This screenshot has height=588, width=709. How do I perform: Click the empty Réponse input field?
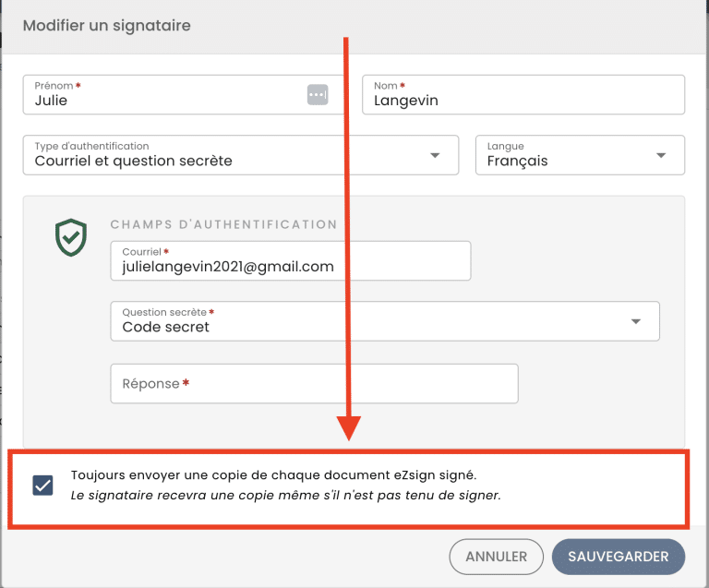click(314, 384)
